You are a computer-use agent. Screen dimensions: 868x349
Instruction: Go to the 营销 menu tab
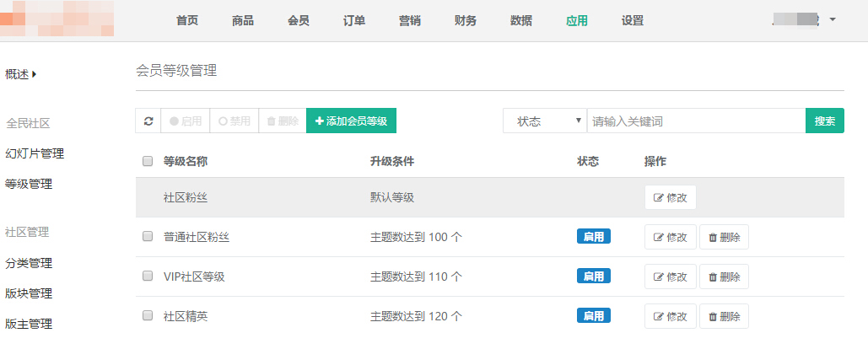[x=410, y=21]
